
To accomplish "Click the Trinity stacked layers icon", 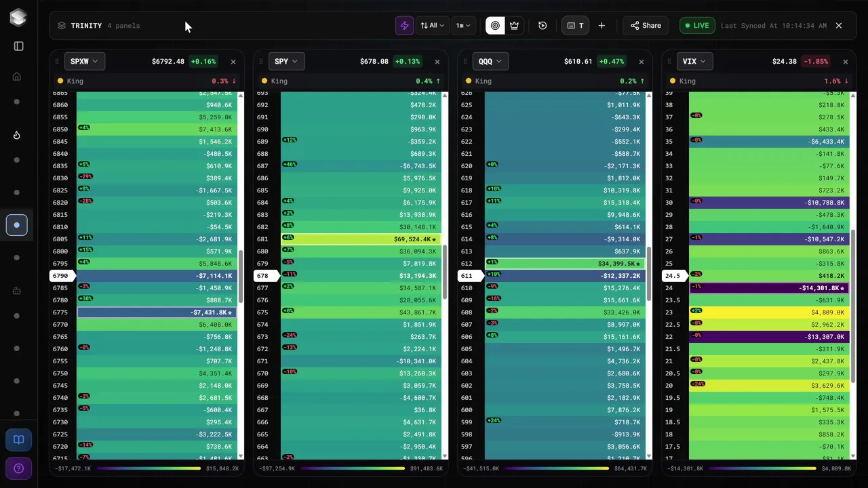I will (x=62, y=26).
